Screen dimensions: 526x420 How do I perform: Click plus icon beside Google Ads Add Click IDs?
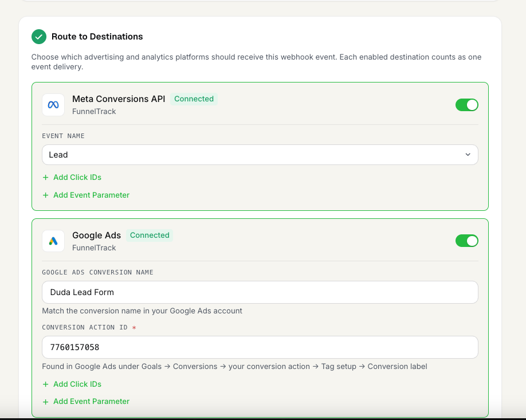(x=46, y=384)
